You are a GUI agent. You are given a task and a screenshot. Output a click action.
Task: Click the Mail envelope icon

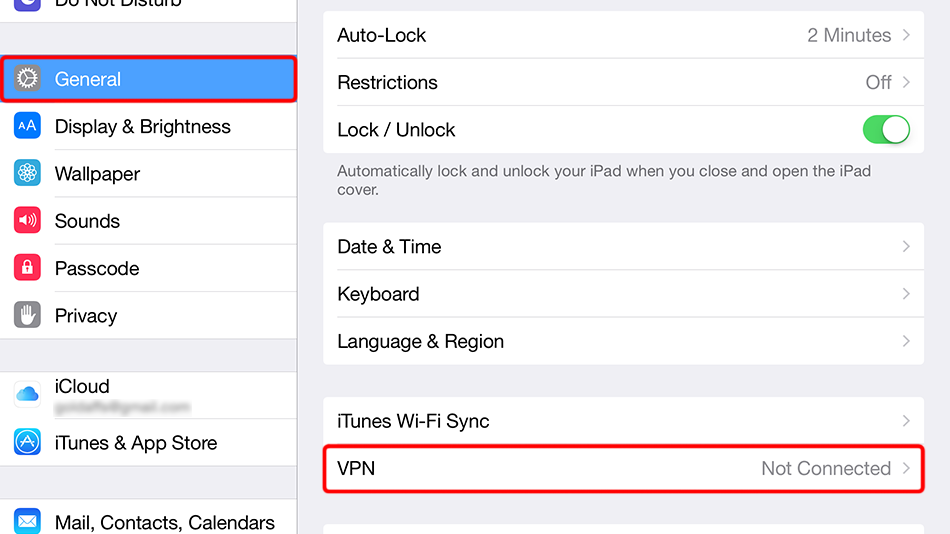coord(28,521)
